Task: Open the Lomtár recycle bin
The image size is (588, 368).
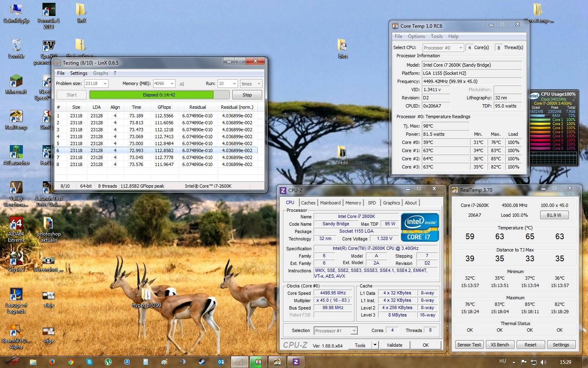Action: (x=16, y=49)
